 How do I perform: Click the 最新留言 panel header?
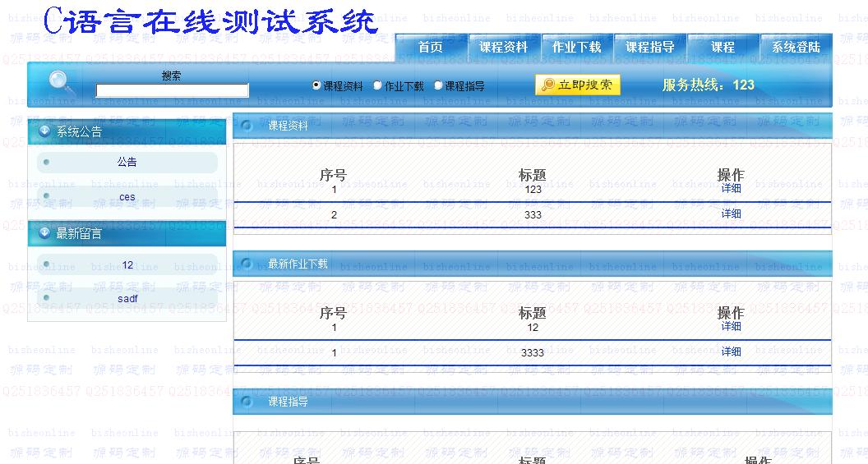(127, 233)
